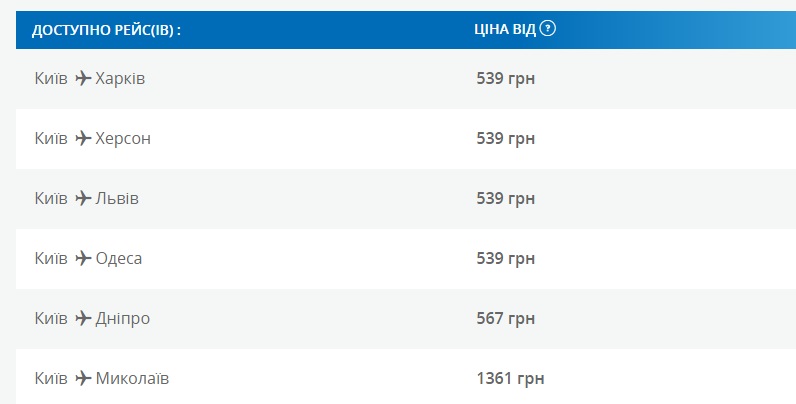796x404 pixels.
Task: Open the Київ to Одеса route
Action: [89, 258]
